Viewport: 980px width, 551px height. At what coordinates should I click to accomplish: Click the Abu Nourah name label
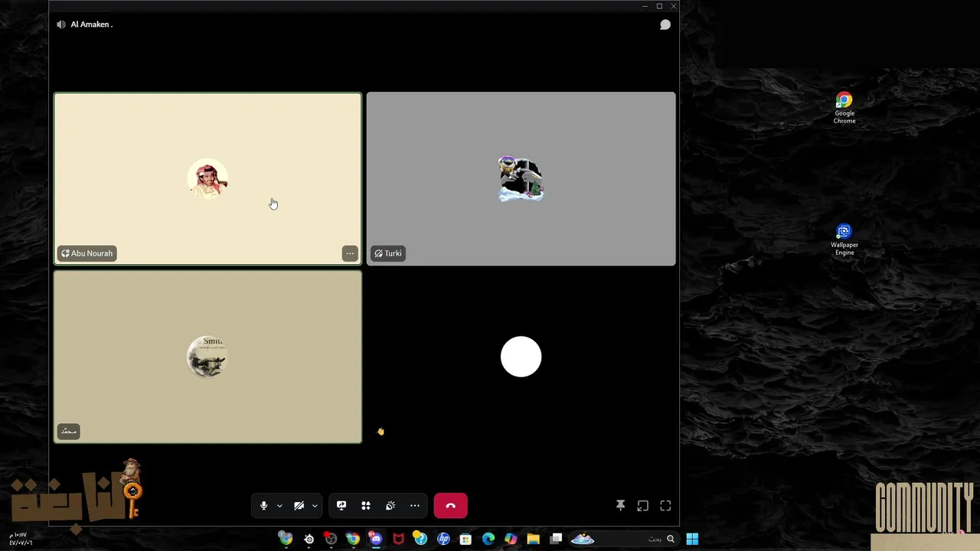(x=87, y=253)
